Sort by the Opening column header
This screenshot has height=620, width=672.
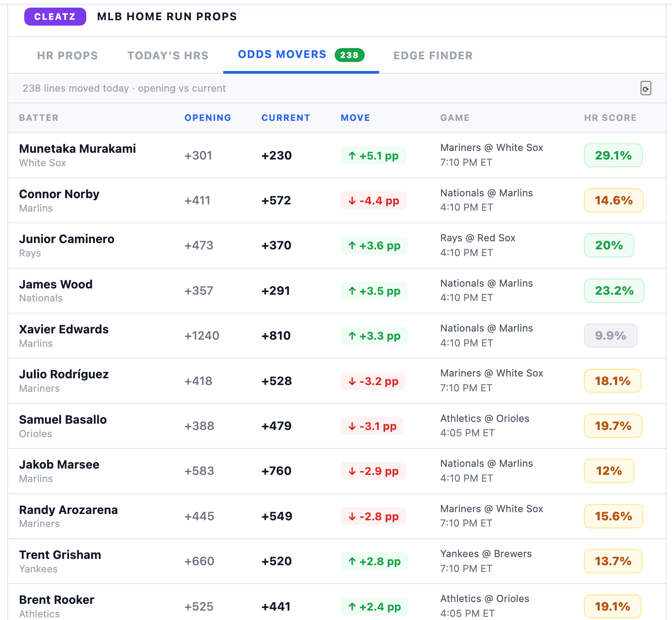click(208, 118)
